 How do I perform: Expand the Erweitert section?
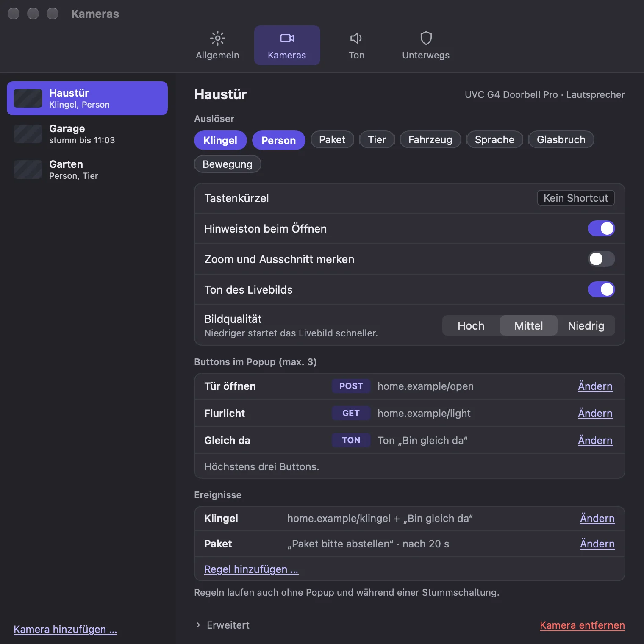click(x=223, y=625)
